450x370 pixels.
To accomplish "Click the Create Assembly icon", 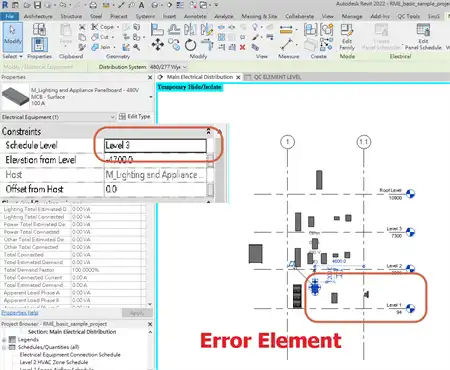I will [x=310, y=30].
